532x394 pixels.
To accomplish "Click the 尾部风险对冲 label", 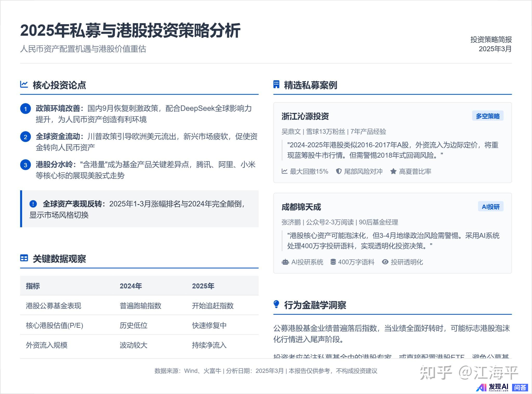I will (363, 171).
